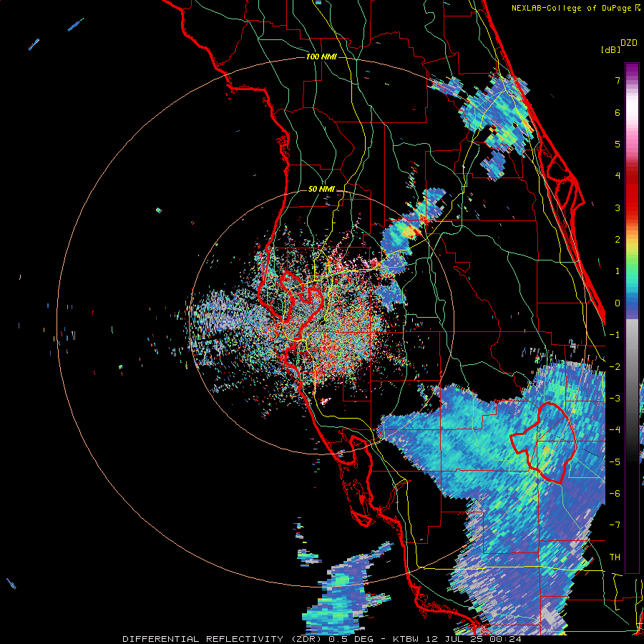This screenshot has height=644, width=644.
Task: Click the -7 dB value on the color scale
Action: click(x=615, y=525)
